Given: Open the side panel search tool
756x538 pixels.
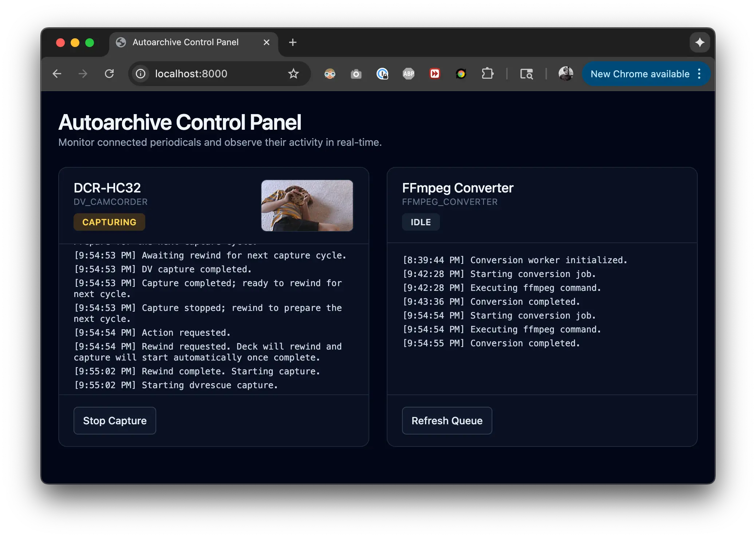Looking at the screenshot, I should (x=527, y=74).
